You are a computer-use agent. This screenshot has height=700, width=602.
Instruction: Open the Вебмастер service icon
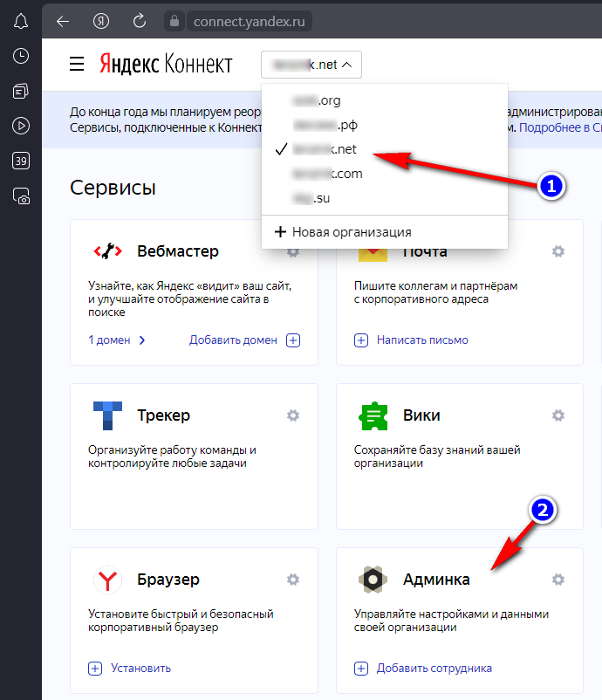pyautogui.click(x=107, y=251)
